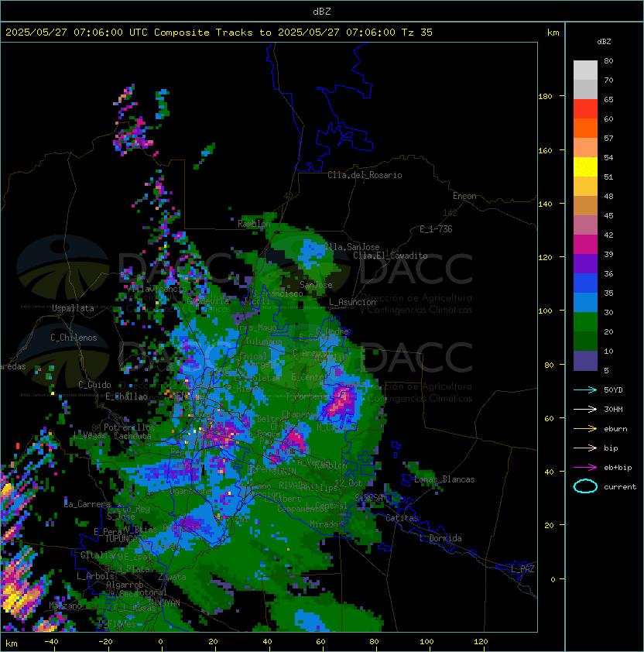This screenshot has height=652, width=644.
Task: Pick the bright yellow 51–54 dBZ swatch
Action: (x=585, y=167)
